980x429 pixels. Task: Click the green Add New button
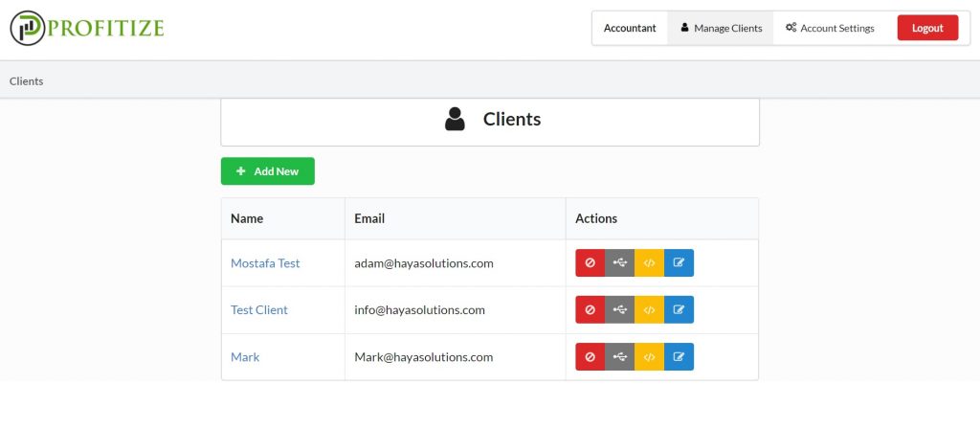268,171
